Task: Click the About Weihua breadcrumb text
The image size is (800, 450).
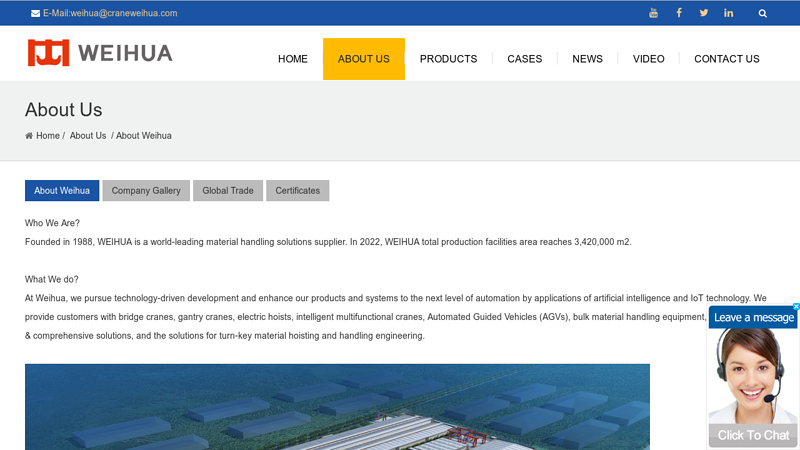Action: (144, 136)
